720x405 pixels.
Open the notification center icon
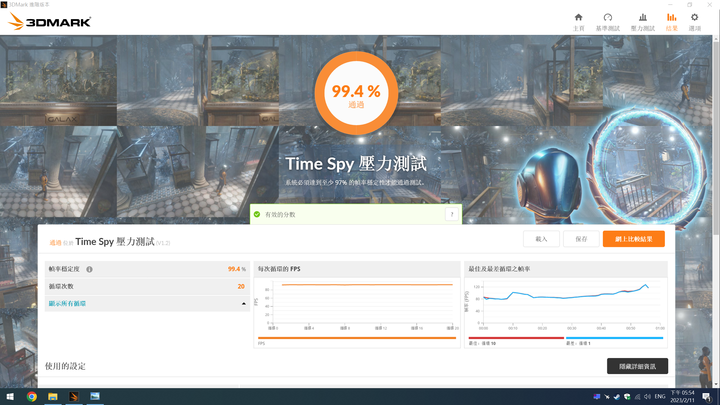706,397
